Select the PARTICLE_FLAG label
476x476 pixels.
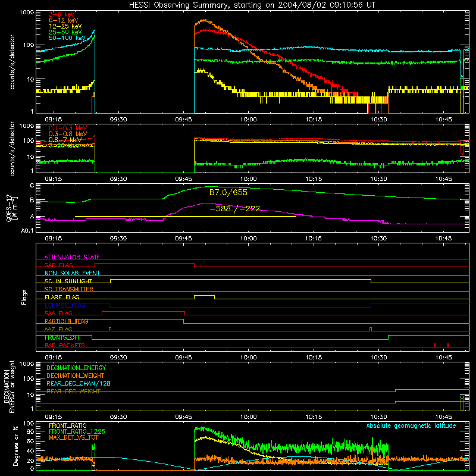(x=66, y=321)
